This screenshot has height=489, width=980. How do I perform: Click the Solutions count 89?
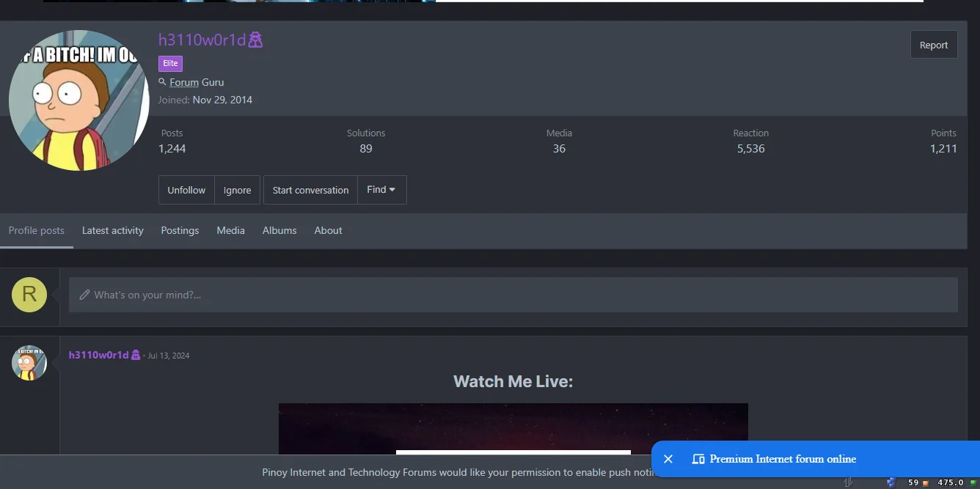point(366,148)
